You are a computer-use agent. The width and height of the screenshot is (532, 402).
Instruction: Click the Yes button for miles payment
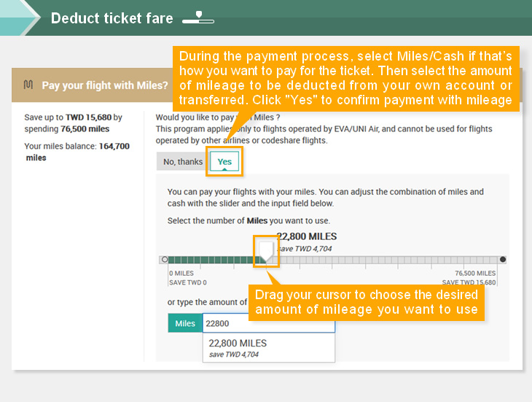coord(224,161)
